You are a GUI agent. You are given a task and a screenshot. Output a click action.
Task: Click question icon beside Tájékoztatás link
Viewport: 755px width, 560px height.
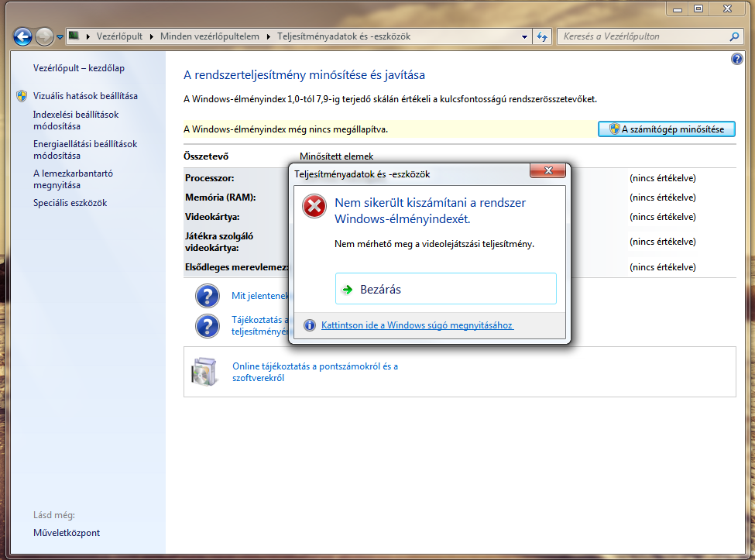tap(208, 326)
